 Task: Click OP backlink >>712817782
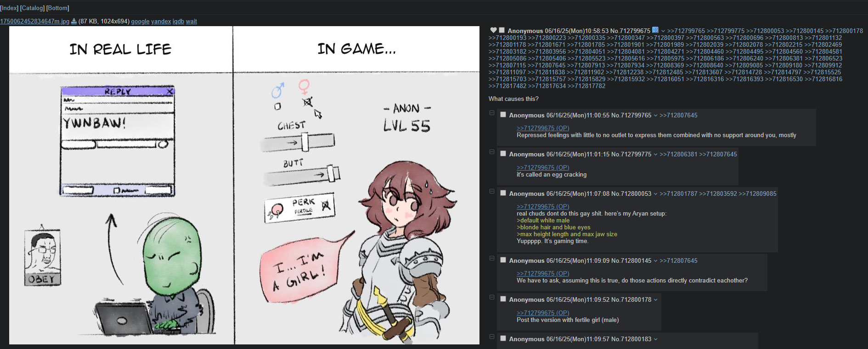tap(586, 86)
